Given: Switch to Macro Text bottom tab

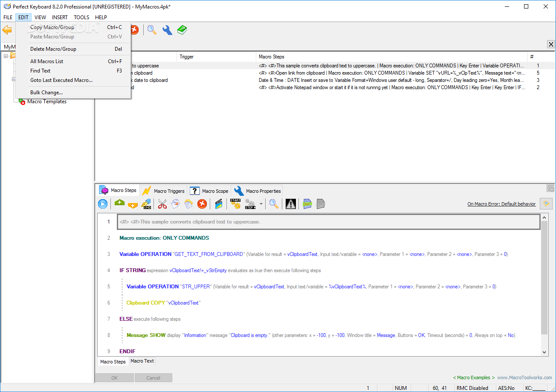Looking at the screenshot, I should (142, 361).
